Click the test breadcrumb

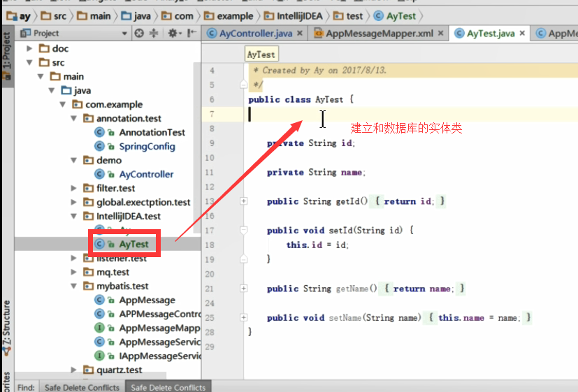(348, 16)
